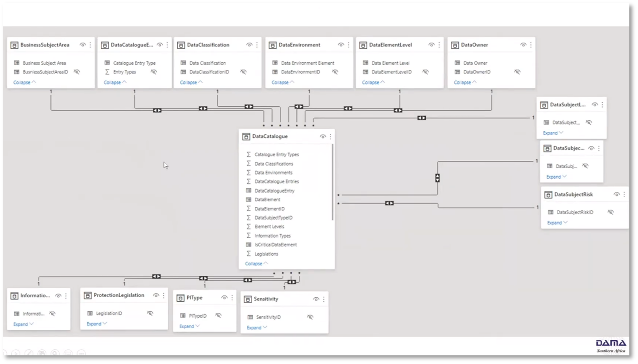Collapse the DataCatalogue table field list

pos(257,264)
